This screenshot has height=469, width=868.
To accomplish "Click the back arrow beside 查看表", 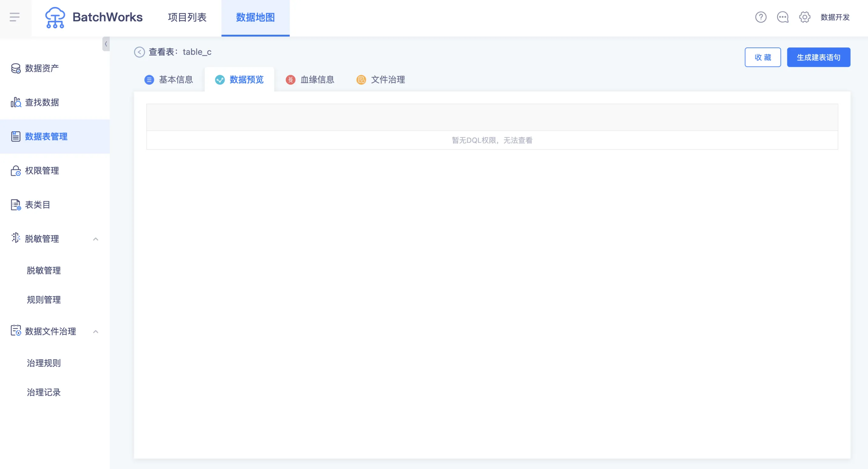I will tap(139, 52).
